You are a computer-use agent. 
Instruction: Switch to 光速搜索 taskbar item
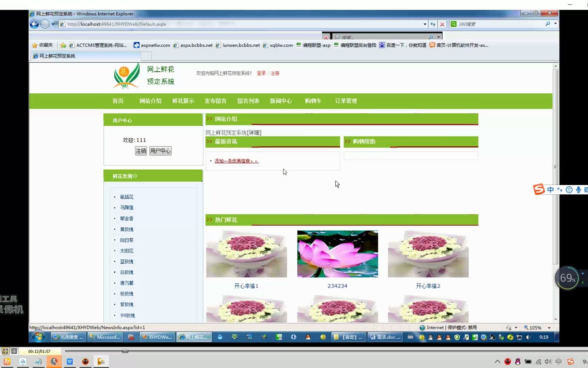pos(68,337)
